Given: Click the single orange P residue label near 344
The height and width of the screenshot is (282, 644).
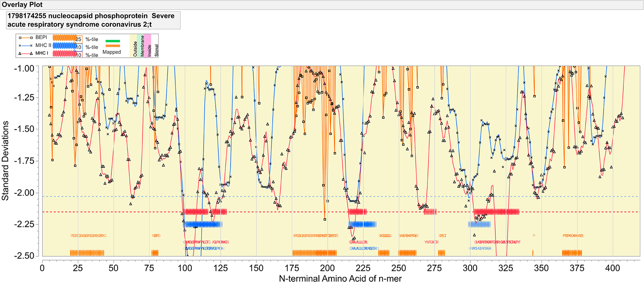Looking at the screenshot, I should pyautogui.click(x=534, y=236).
